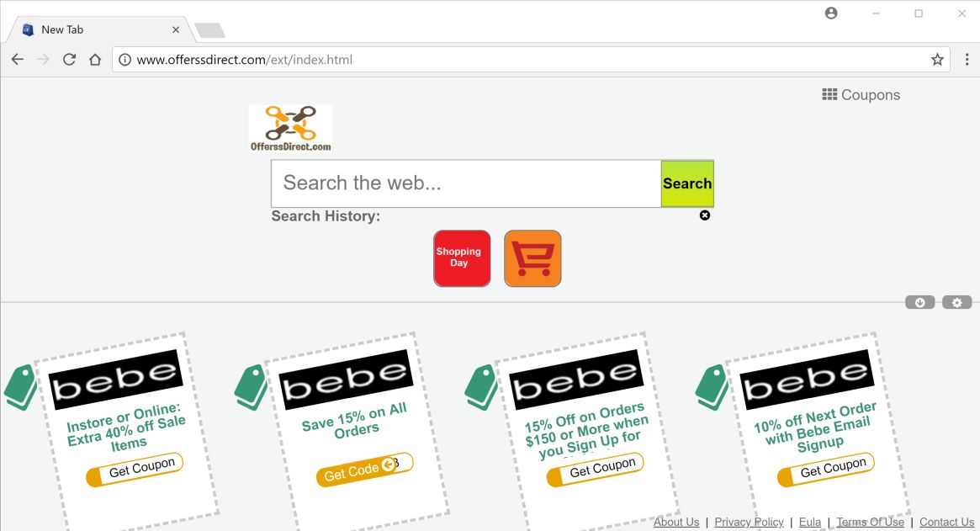Reload the page with refresh icon
The width and height of the screenshot is (980, 531).
coord(69,60)
